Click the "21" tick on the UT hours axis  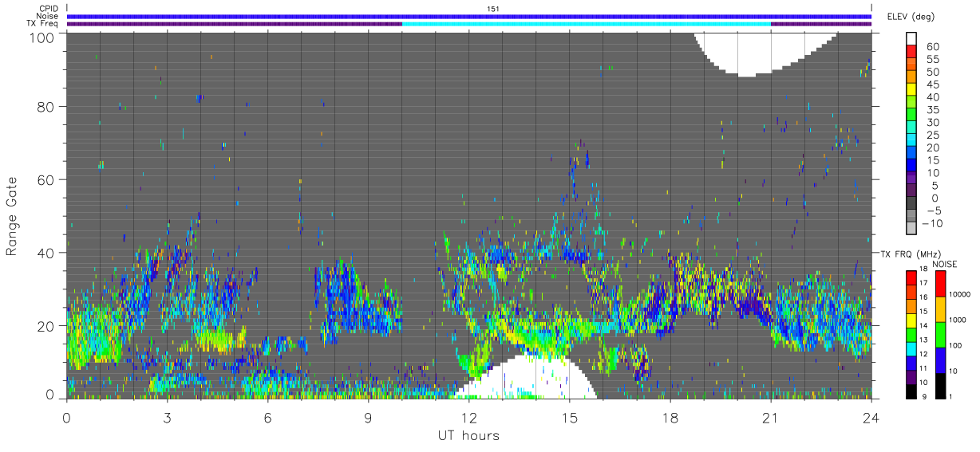[771, 418]
